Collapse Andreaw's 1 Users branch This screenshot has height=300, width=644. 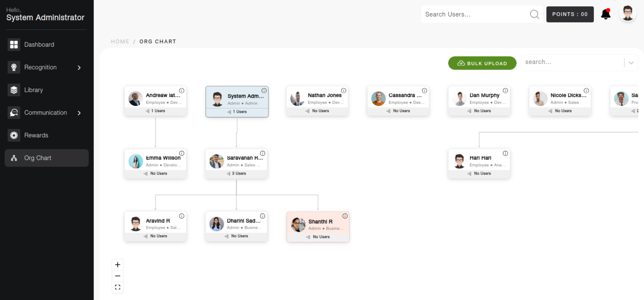tap(156, 111)
